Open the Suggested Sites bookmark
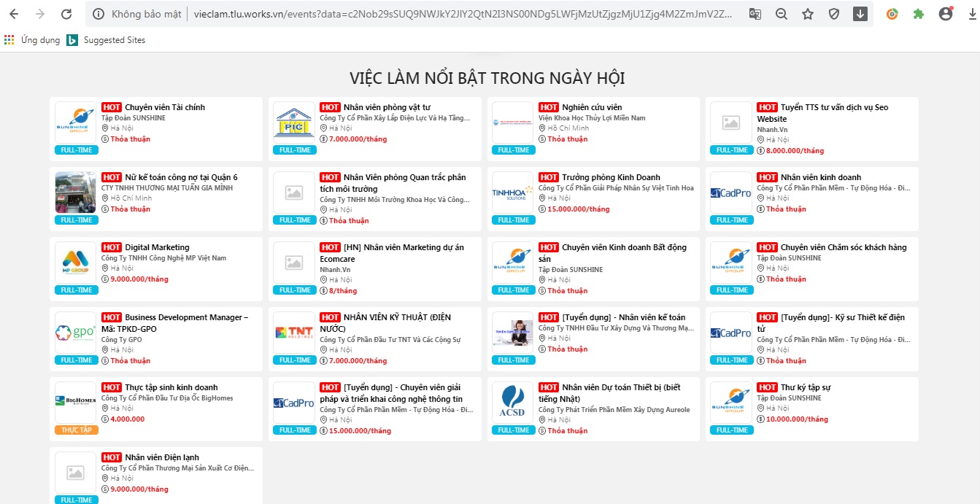The image size is (980, 504). [107, 40]
